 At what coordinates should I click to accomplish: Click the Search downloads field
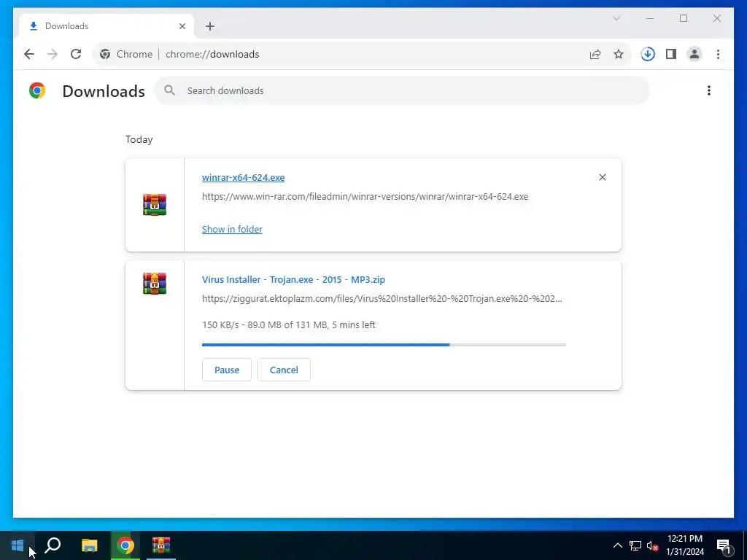[x=402, y=90]
